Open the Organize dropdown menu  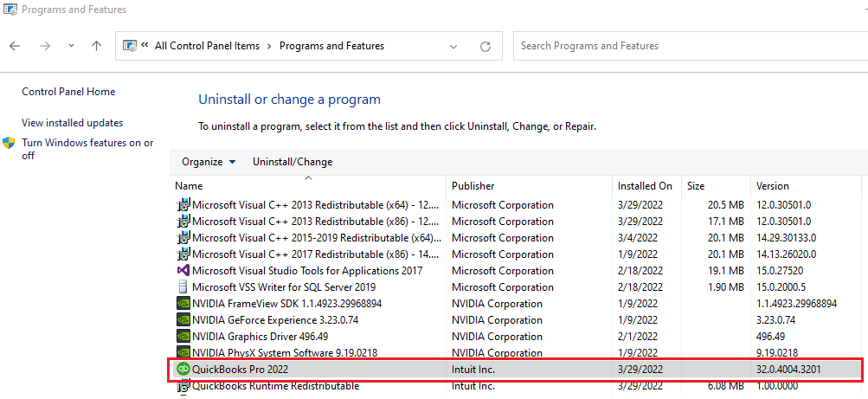pos(209,162)
